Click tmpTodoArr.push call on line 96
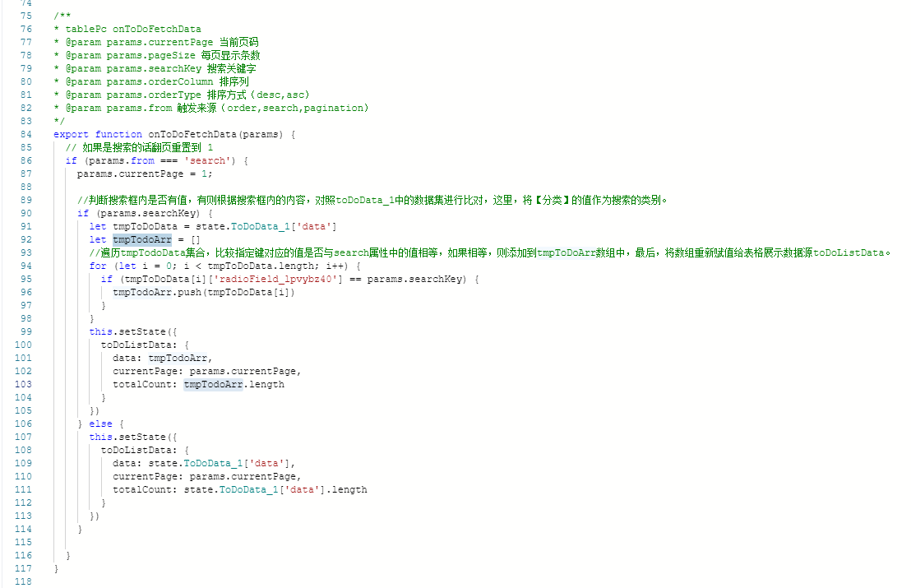The width and height of the screenshot is (911, 588). (204, 292)
